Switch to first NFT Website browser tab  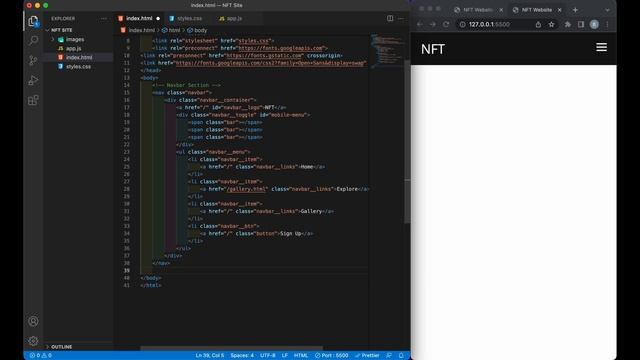click(x=478, y=10)
